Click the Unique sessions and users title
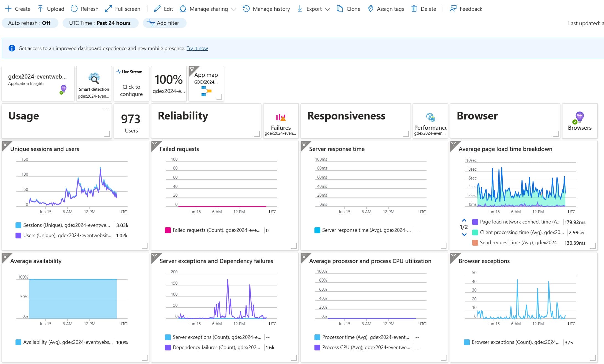Image resolution: width=604 pixels, height=364 pixels. tap(45, 149)
